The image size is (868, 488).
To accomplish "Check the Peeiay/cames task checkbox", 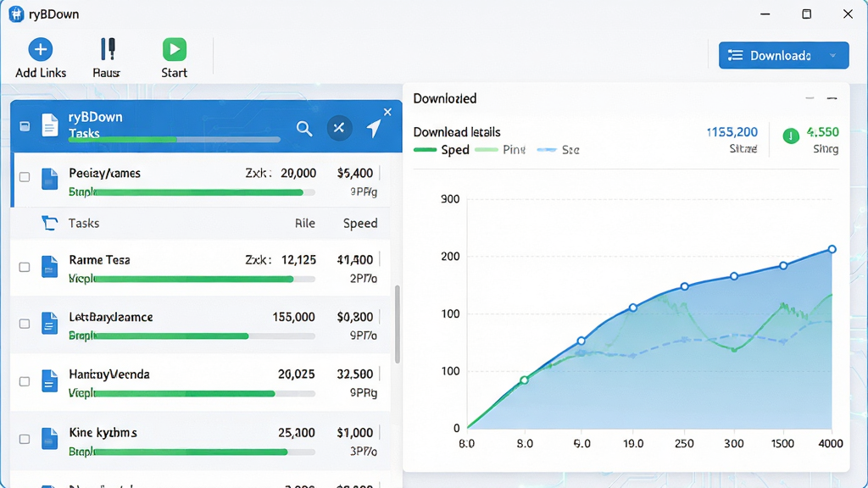I will pos(25,177).
